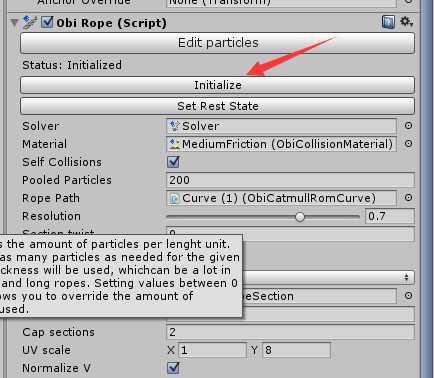Open the Obi Rope help reference icon

(x=388, y=22)
